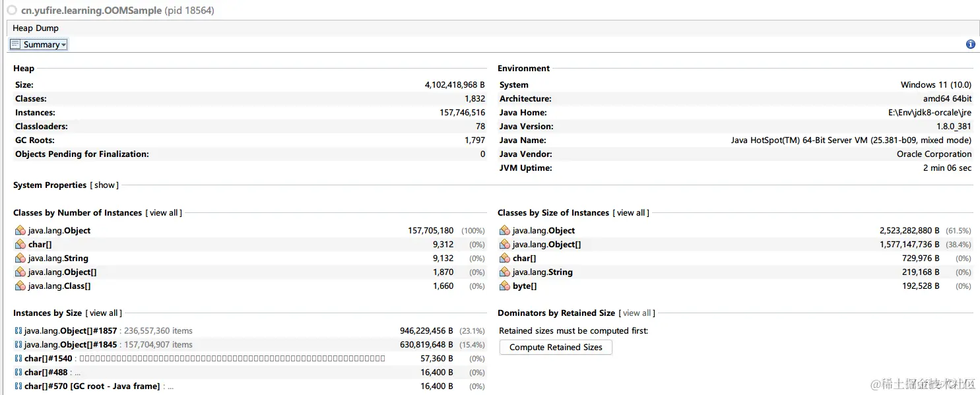Click class icon of char[] in Size of Instances
The height and width of the screenshot is (395, 980).
(505, 258)
